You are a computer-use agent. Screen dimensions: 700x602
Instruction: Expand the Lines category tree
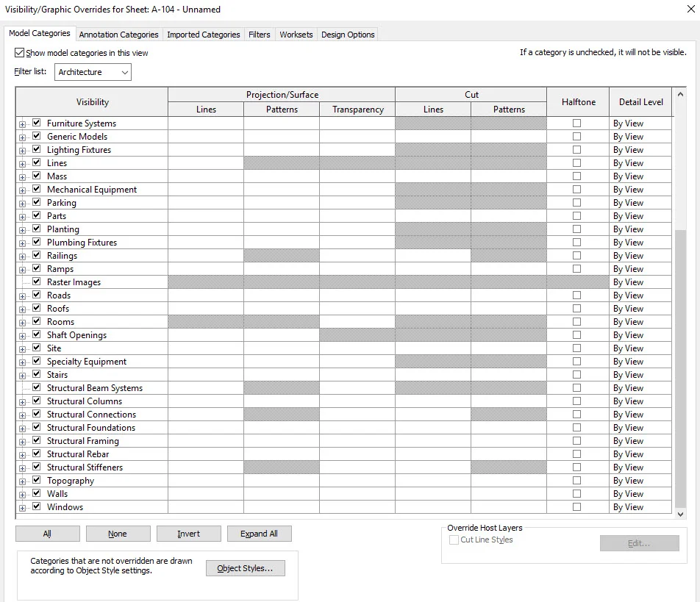coord(22,164)
